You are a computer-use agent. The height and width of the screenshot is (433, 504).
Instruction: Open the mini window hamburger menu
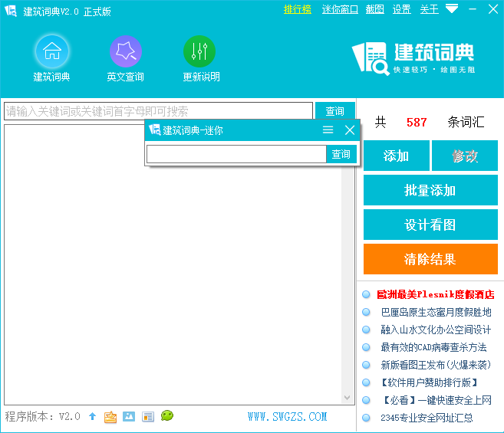(x=328, y=130)
